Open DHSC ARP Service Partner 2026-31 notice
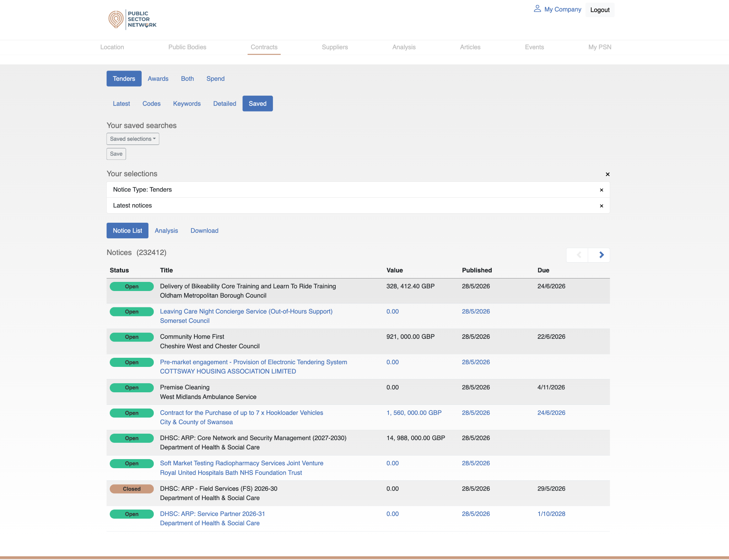 [x=213, y=514]
